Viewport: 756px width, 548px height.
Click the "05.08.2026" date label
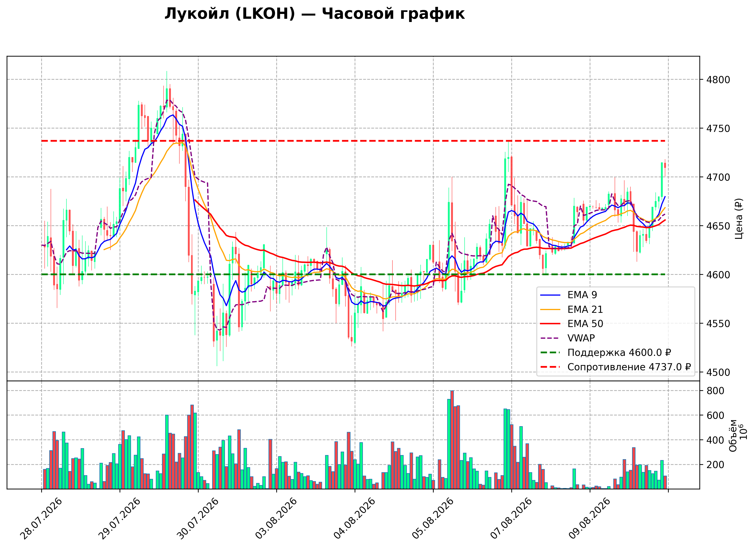(433, 519)
